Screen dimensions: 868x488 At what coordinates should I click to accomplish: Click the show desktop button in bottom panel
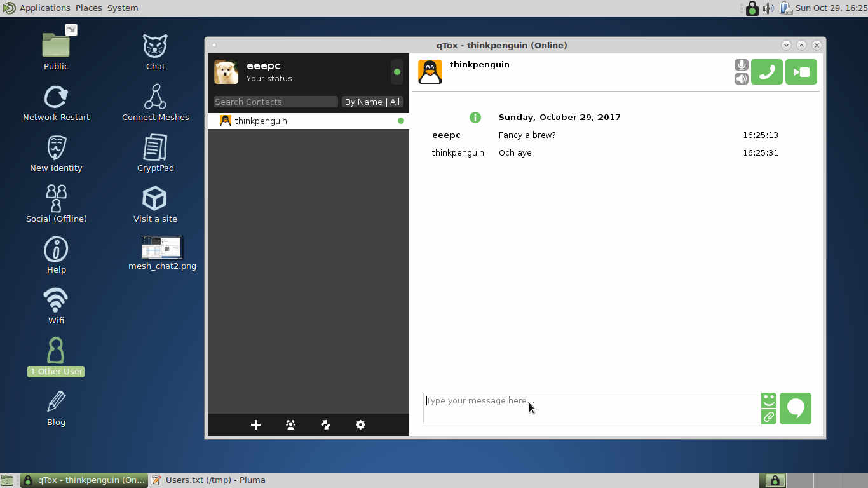click(7, 480)
